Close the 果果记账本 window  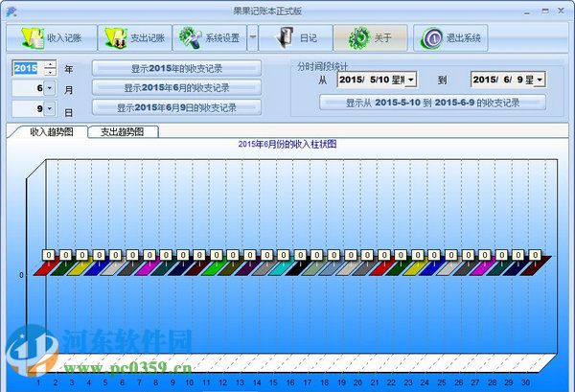[561, 11]
